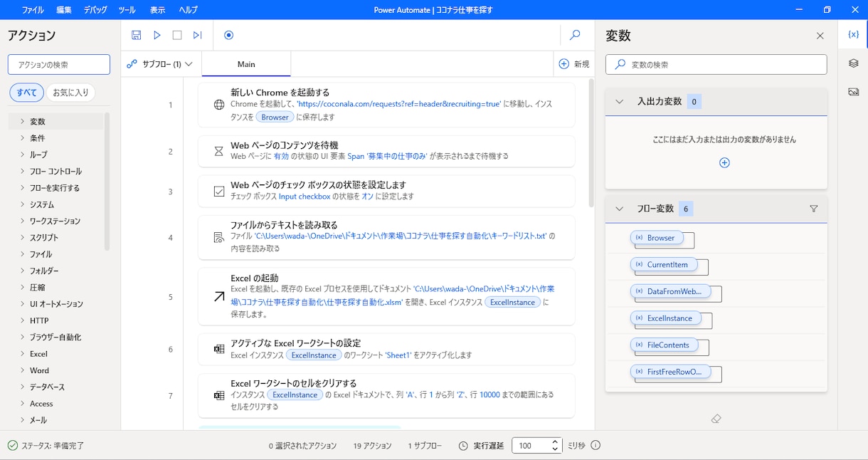Filter flow variables funnel icon

(x=814, y=209)
